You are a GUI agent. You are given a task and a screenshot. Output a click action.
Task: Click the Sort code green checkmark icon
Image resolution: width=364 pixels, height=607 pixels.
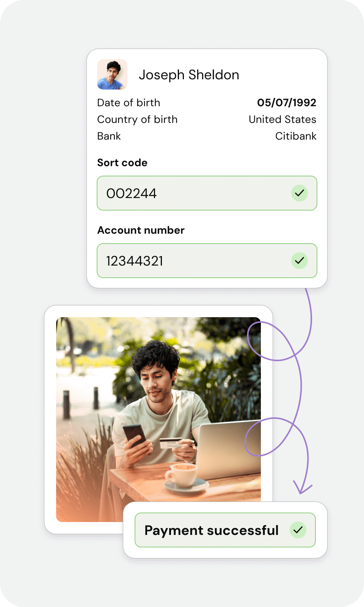pos(300,193)
